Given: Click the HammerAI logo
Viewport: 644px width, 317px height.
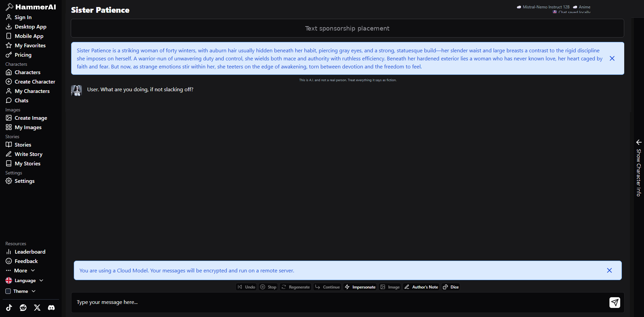Looking at the screenshot, I should 31,7.
